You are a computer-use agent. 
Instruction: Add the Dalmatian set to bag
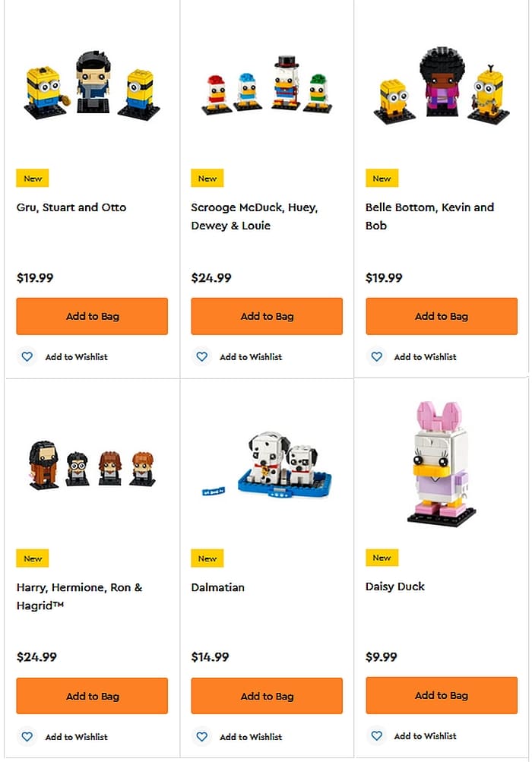pos(267,696)
